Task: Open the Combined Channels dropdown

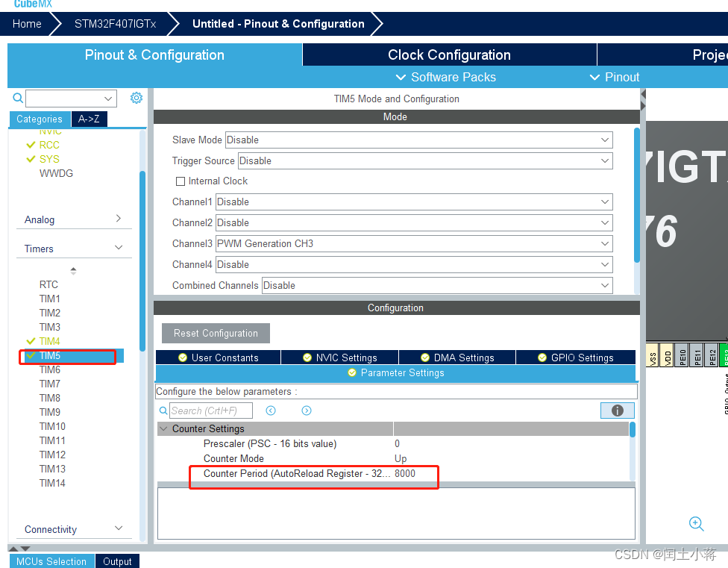Action: (x=437, y=286)
